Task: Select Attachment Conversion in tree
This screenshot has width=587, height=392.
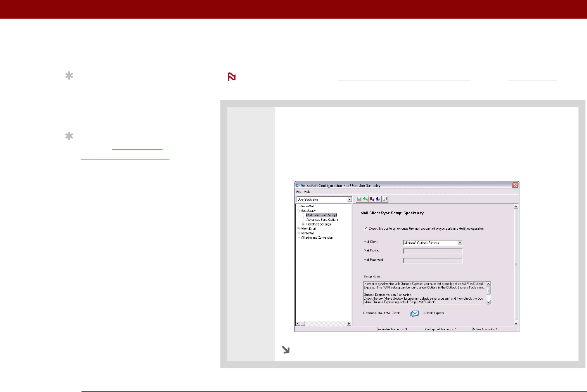Action: 317,238
